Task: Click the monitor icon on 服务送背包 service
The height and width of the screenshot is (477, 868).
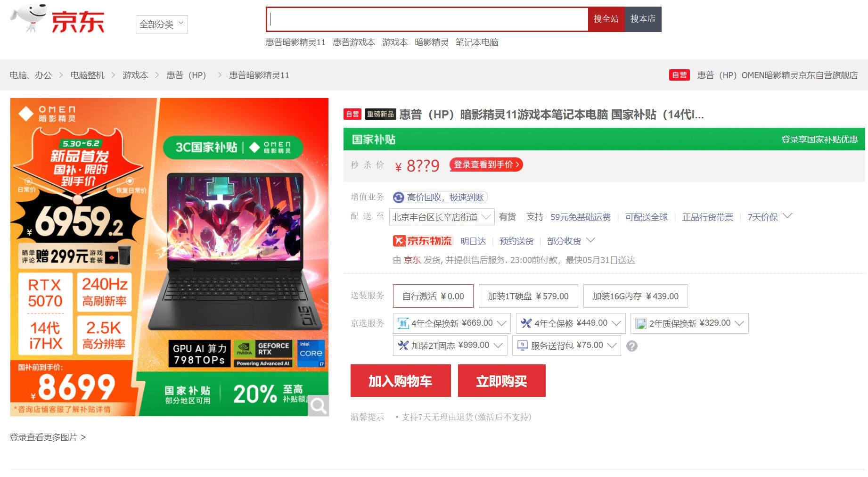Action: coord(521,345)
